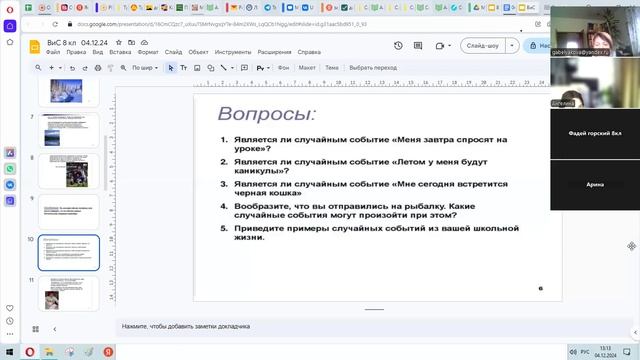Open the Справка menu
This screenshot has height=360, width=640.
pos(309,52)
